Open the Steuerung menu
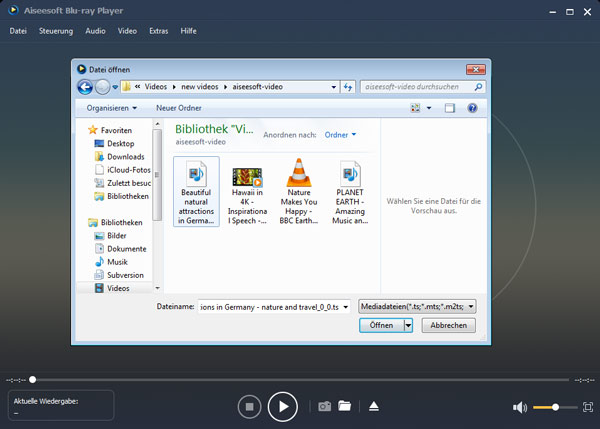600x429 pixels. (56, 31)
